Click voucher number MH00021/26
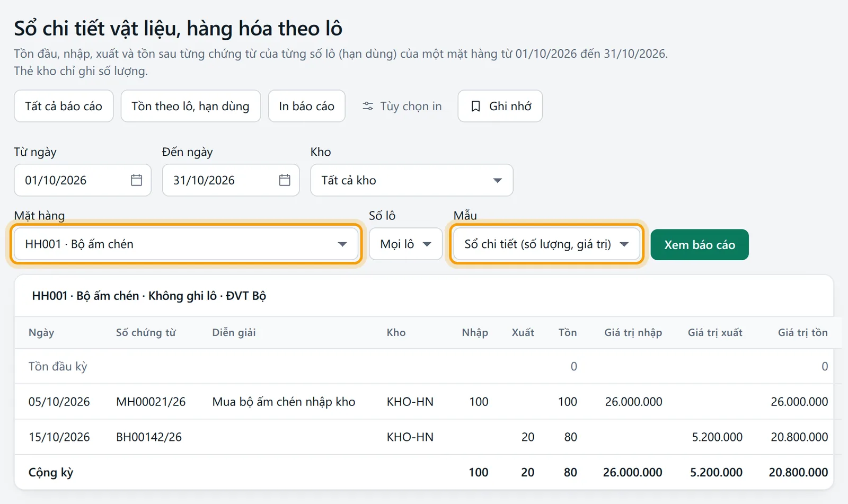This screenshot has width=848, height=504. tap(151, 402)
